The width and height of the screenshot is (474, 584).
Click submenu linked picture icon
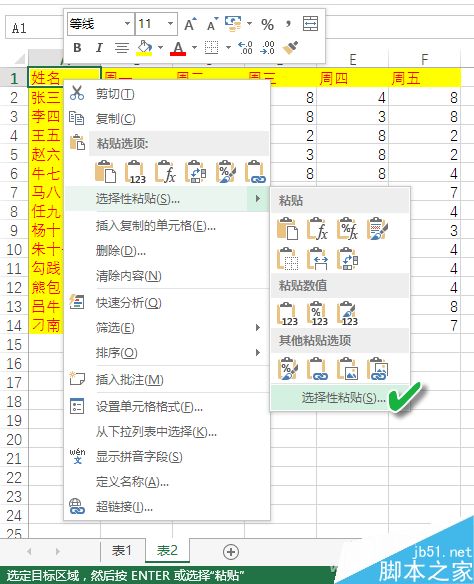pos(377,368)
